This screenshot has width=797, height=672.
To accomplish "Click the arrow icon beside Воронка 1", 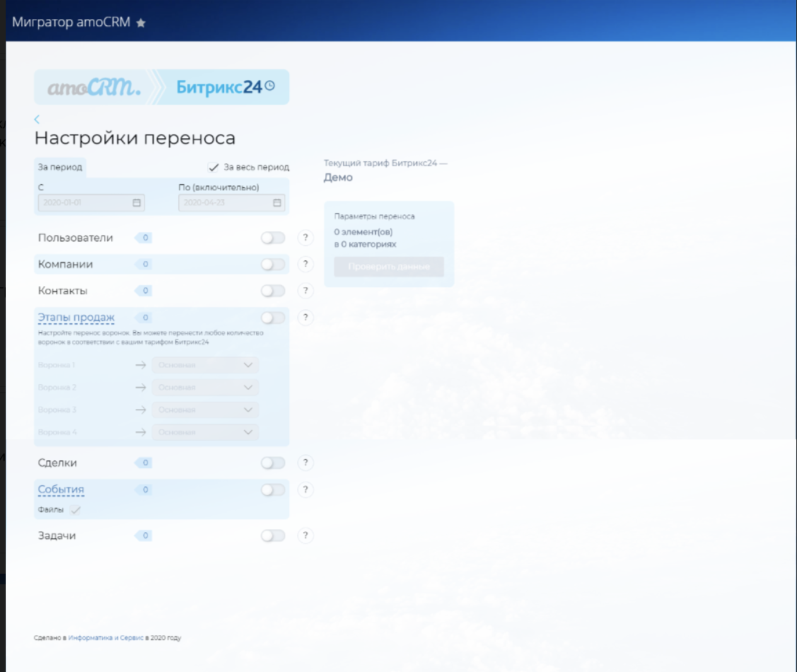I will tap(141, 365).
